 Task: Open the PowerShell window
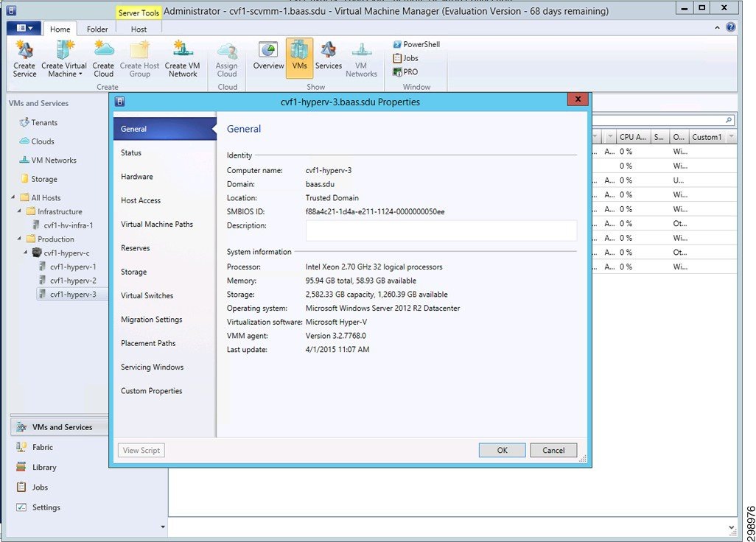click(416, 44)
